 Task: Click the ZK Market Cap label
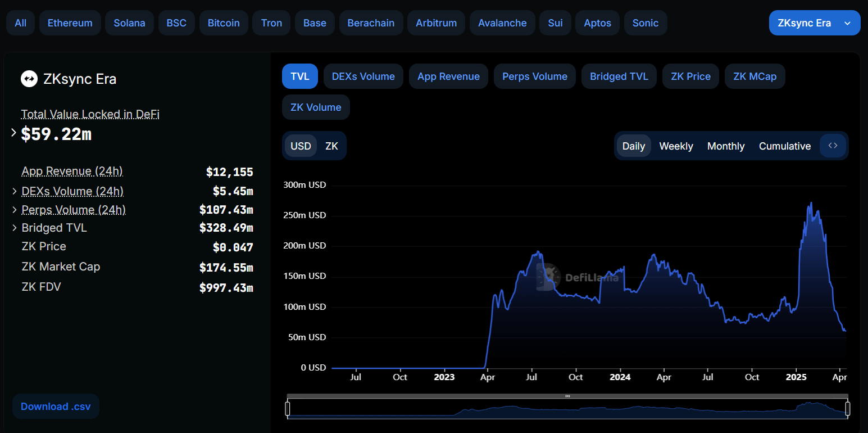(x=61, y=267)
